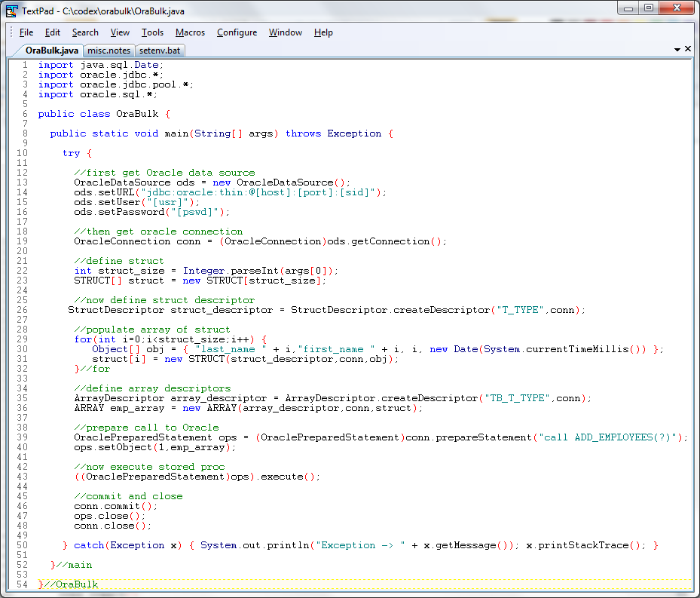Click "oracle.jdbc.pool.*" import text
The height and width of the screenshot is (598, 700).
tap(134, 84)
